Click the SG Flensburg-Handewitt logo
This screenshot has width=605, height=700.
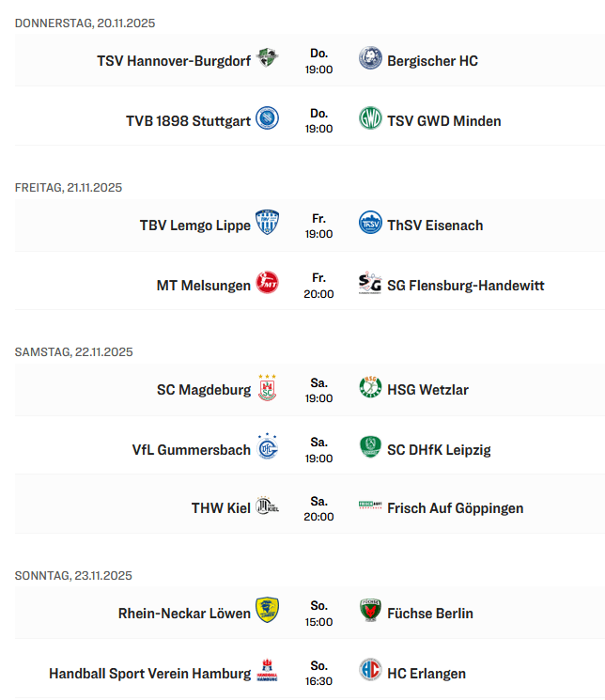pyautogui.click(x=370, y=284)
